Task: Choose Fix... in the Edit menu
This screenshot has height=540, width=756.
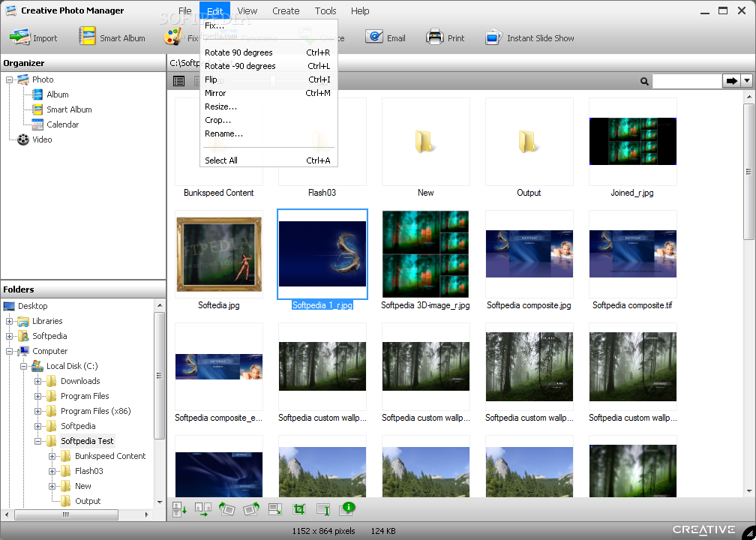Action: (268, 25)
